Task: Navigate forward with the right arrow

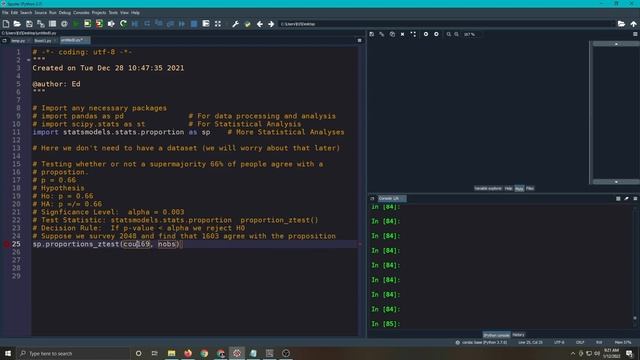Action: [271, 24]
